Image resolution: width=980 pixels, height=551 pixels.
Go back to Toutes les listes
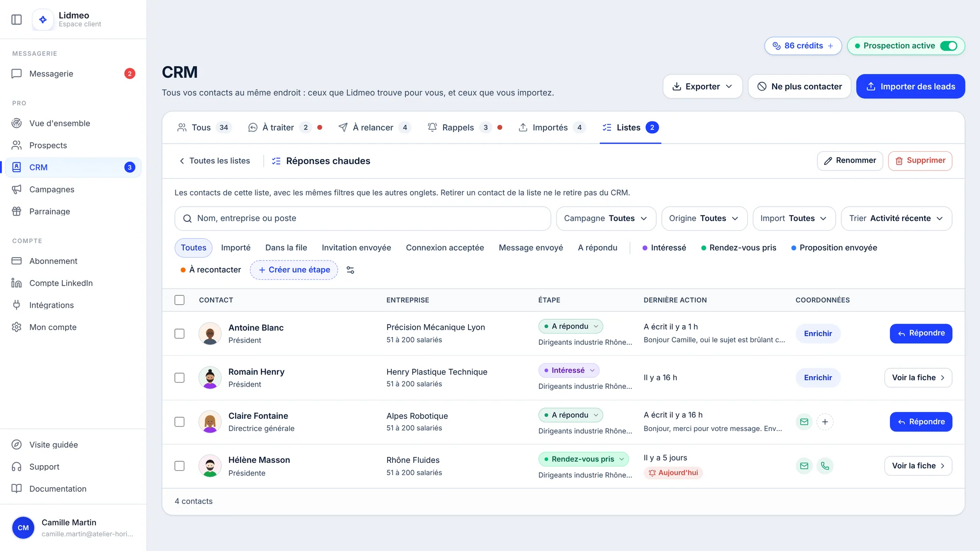coord(215,161)
